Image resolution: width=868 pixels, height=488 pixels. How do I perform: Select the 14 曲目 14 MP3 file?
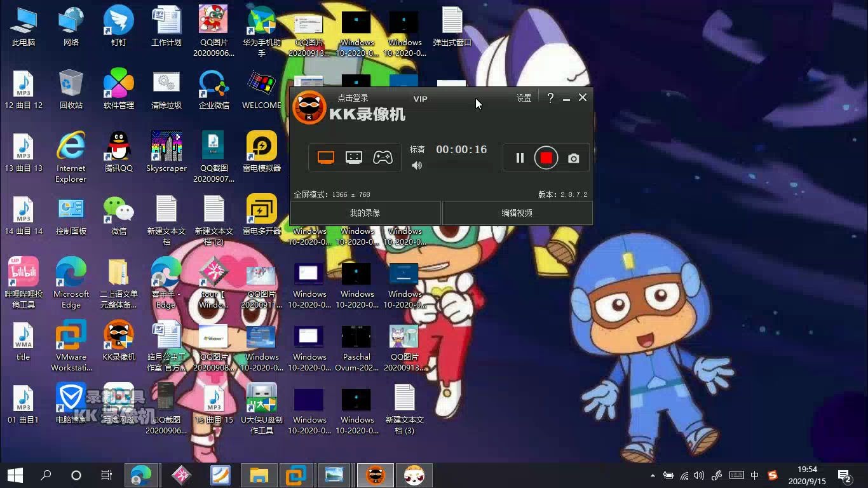[x=24, y=215]
